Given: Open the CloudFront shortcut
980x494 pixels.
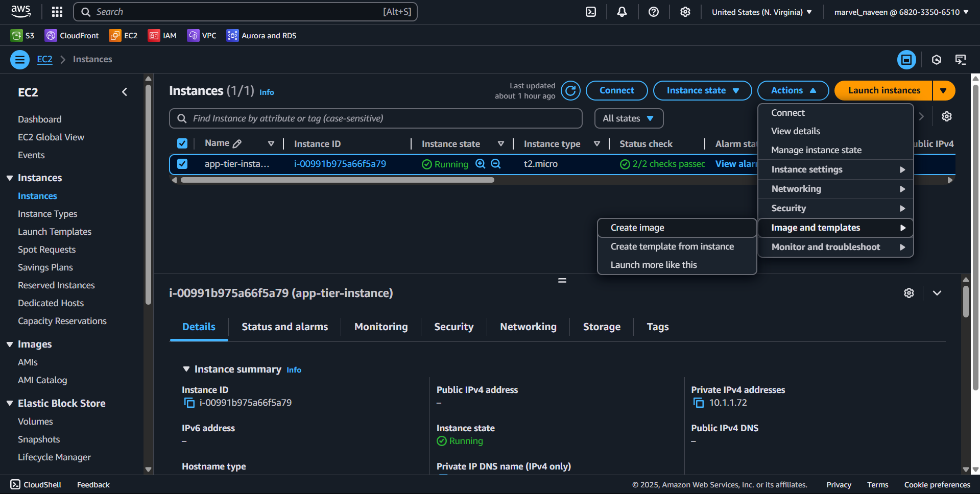Looking at the screenshot, I should (x=72, y=35).
